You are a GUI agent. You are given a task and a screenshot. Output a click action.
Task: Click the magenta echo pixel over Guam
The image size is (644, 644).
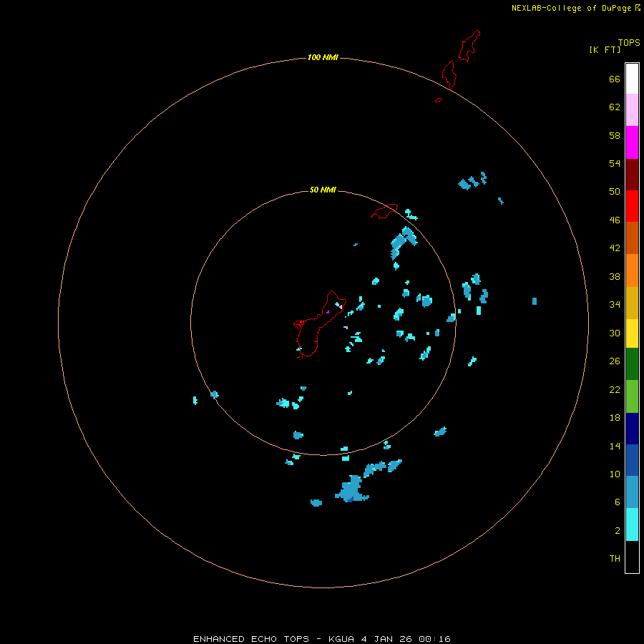[x=327, y=312]
